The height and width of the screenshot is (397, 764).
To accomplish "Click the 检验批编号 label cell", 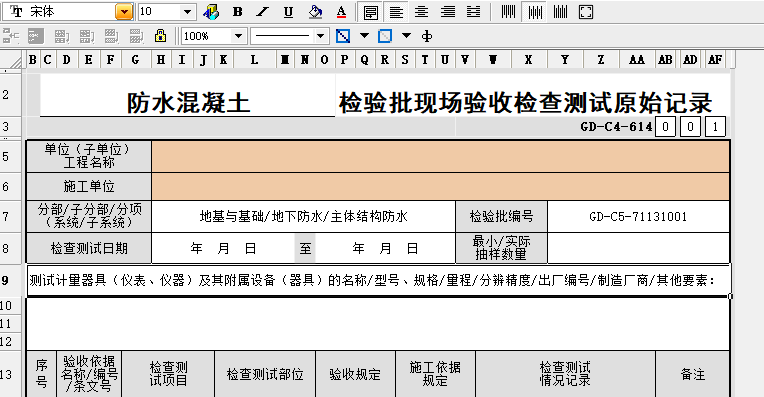I will click(501, 216).
